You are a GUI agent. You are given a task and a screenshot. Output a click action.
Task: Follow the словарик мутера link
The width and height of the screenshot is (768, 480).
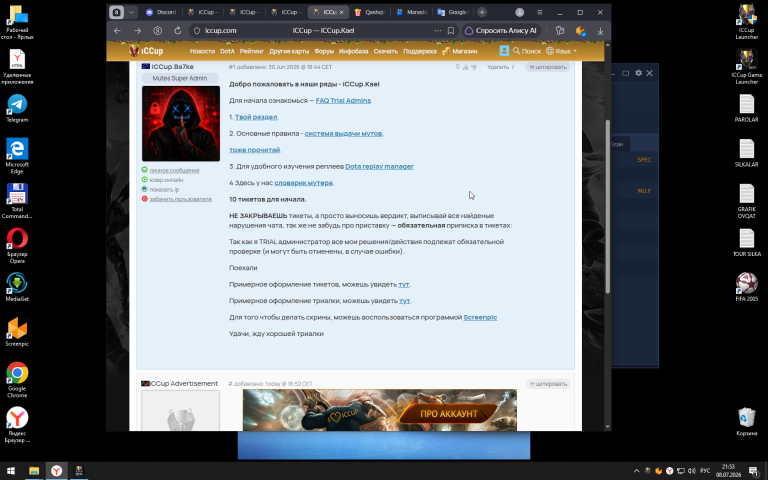[303, 183]
